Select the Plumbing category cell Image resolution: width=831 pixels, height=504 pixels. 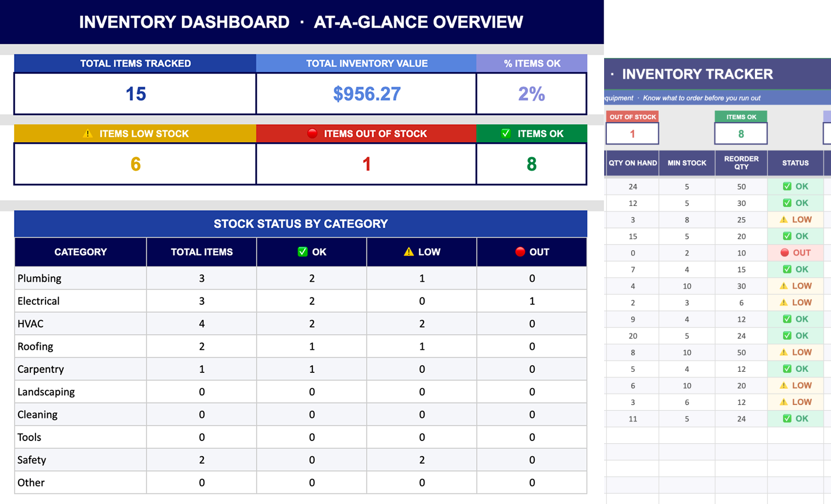pyautogui.click(x=81, y=278)
